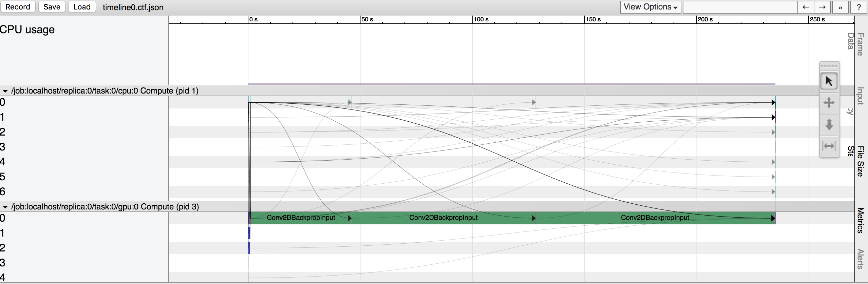Select the blue slice in gpu:0 row 1

249,233
